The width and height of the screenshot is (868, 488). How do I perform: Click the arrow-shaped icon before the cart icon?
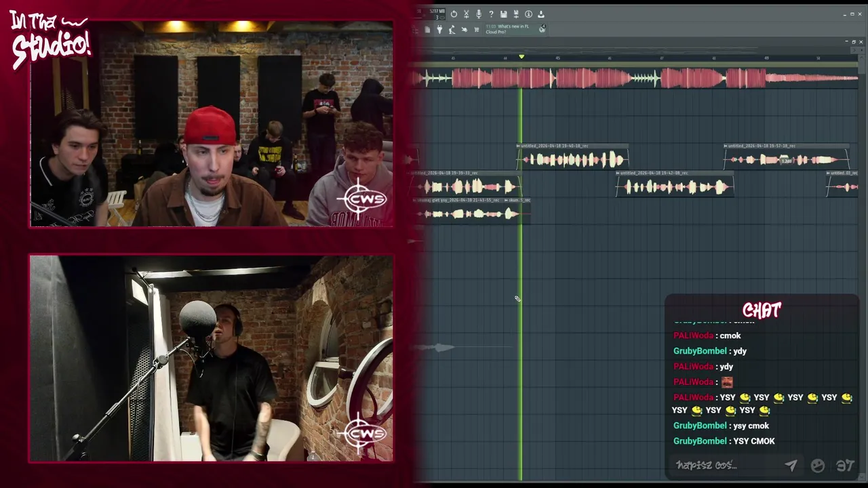[464, 30]
